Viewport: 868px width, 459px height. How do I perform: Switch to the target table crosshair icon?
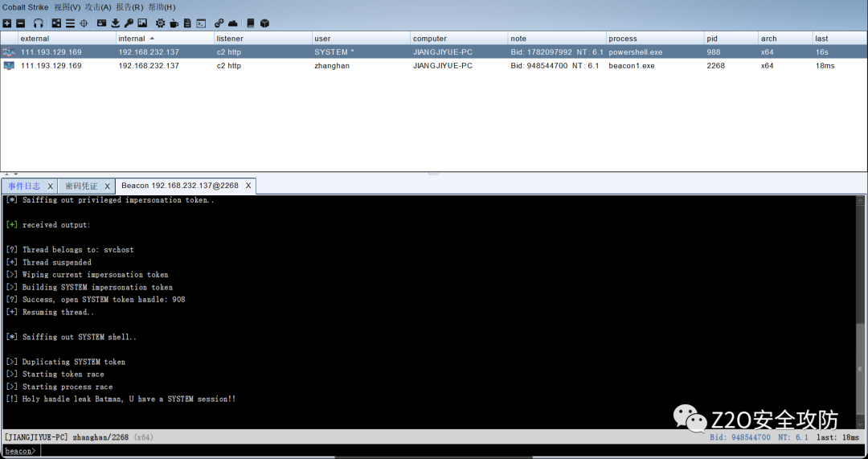(84, 23)
